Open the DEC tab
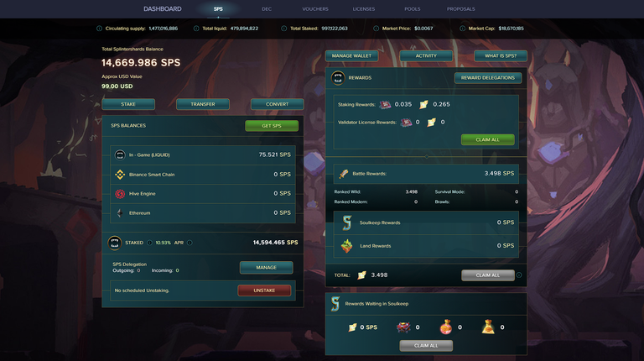644x361 pixels. [267, 9]
